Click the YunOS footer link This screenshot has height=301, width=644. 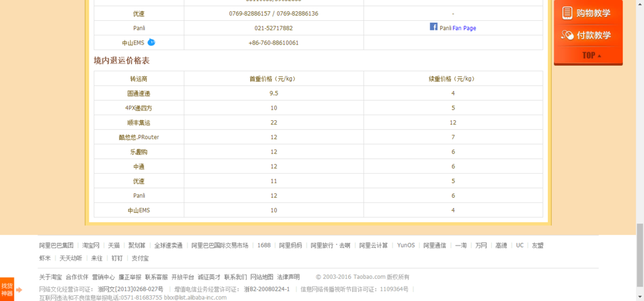pos(406,246)
